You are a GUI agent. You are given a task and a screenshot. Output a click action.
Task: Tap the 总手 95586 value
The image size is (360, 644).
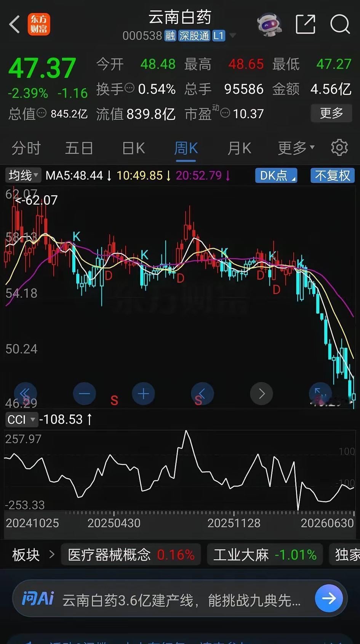pyautogui.click(x=244, y=89)
